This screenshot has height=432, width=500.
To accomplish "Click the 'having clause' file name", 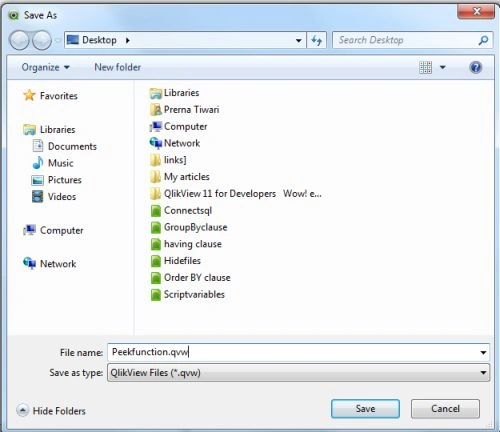I will pyautogui.click(x=193, y=244).
